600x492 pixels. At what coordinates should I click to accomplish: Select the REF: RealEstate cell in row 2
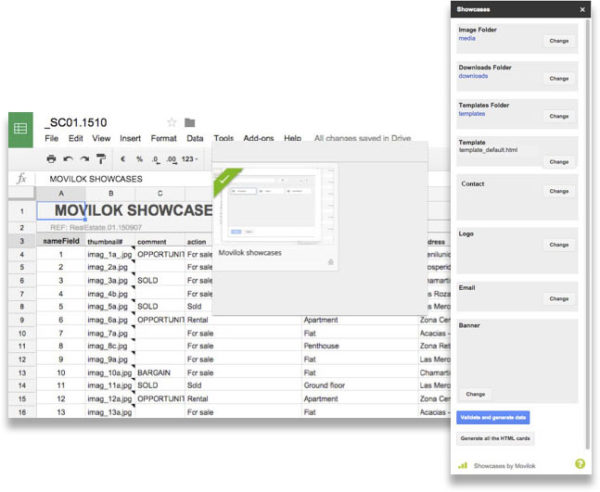click(x=96, y=227)
